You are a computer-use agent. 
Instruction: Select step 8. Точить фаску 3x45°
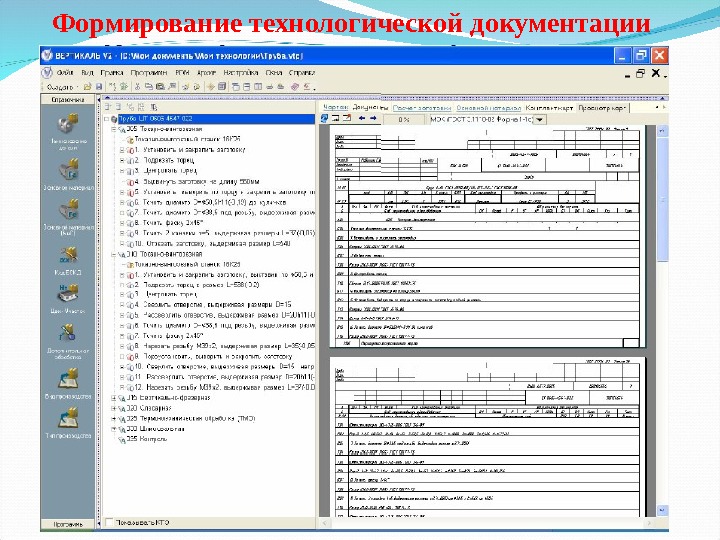[x=169, y=223]
